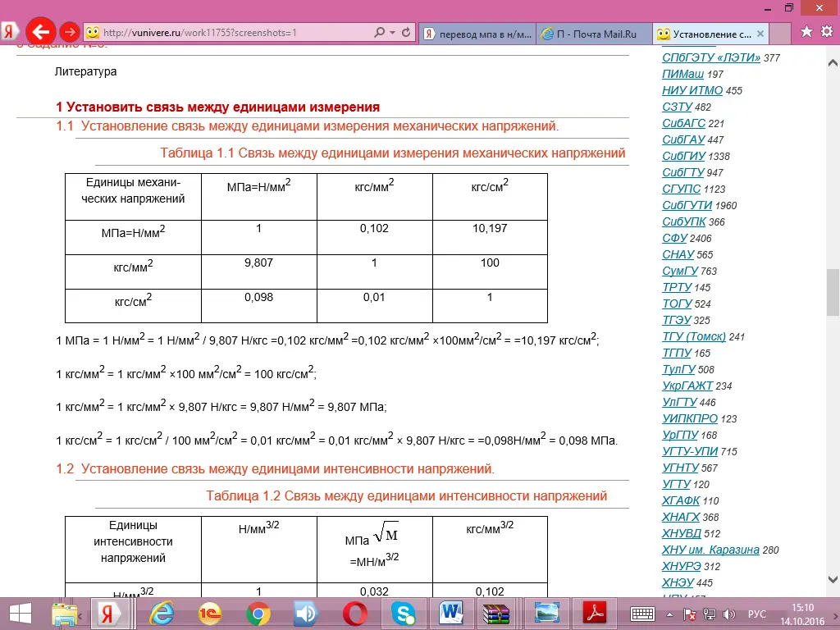This screenshot has width=840, height=630.
Task: Open WinRAR from the taskbar
Action: pyautogui.click(x=496, y=614)
